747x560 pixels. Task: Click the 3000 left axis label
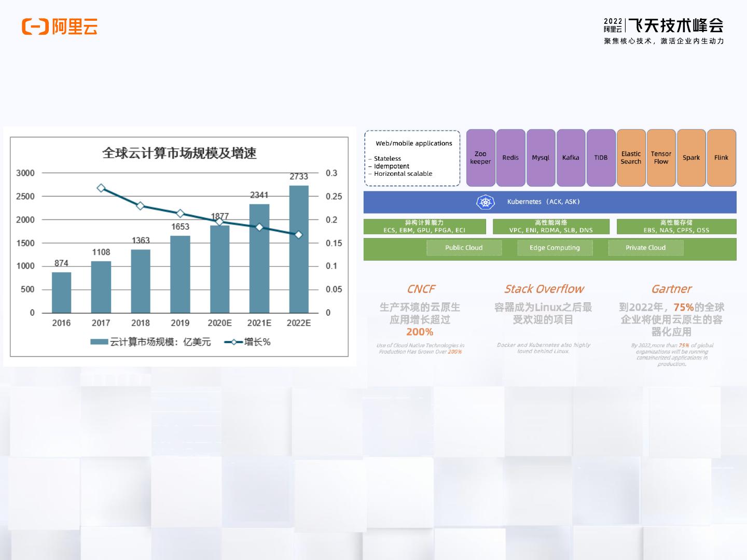click(25, 173)
